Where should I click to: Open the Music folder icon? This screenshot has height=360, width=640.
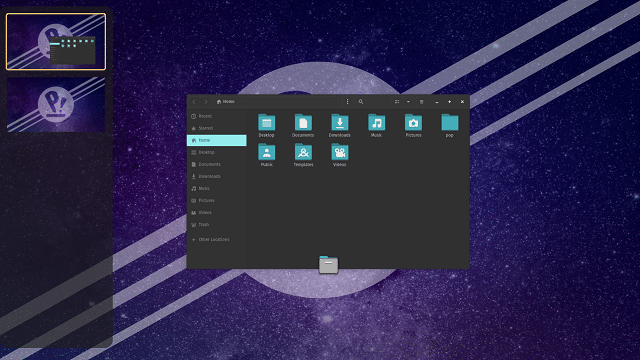(376, 122)
